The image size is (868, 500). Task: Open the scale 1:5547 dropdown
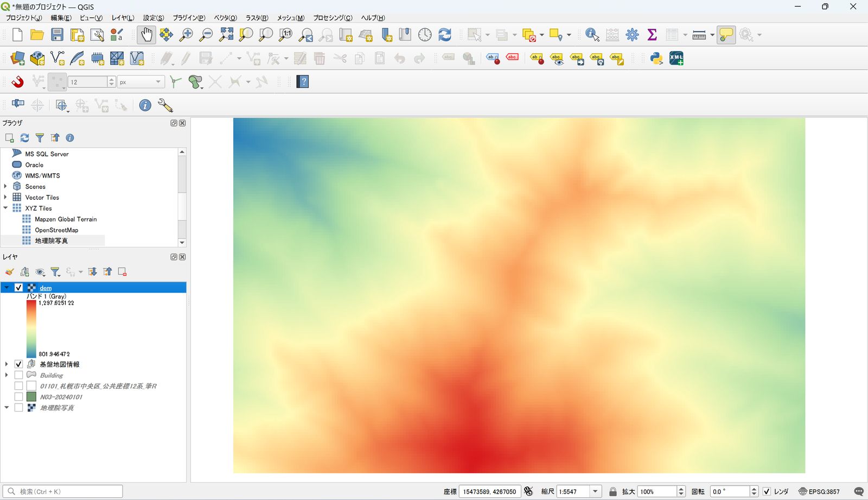(x=595, y=491)
